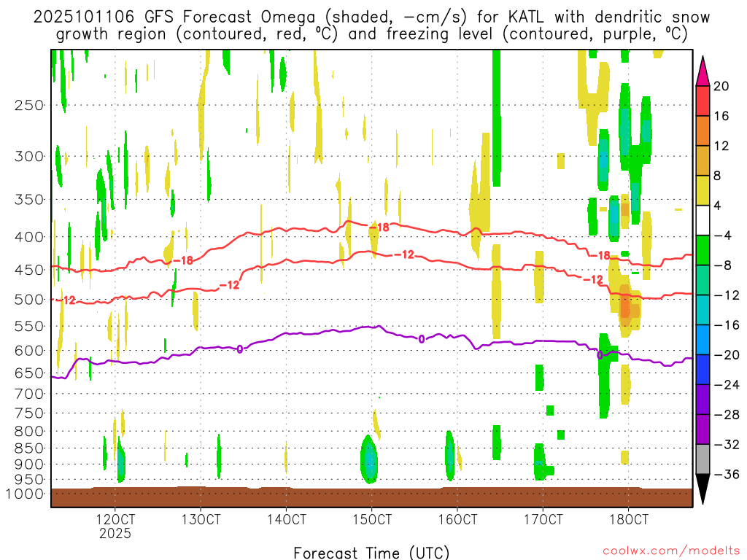Click the 450 pressure level label
Image resolution: width=747 pixels, height=560 pixels.
[29, 270]
